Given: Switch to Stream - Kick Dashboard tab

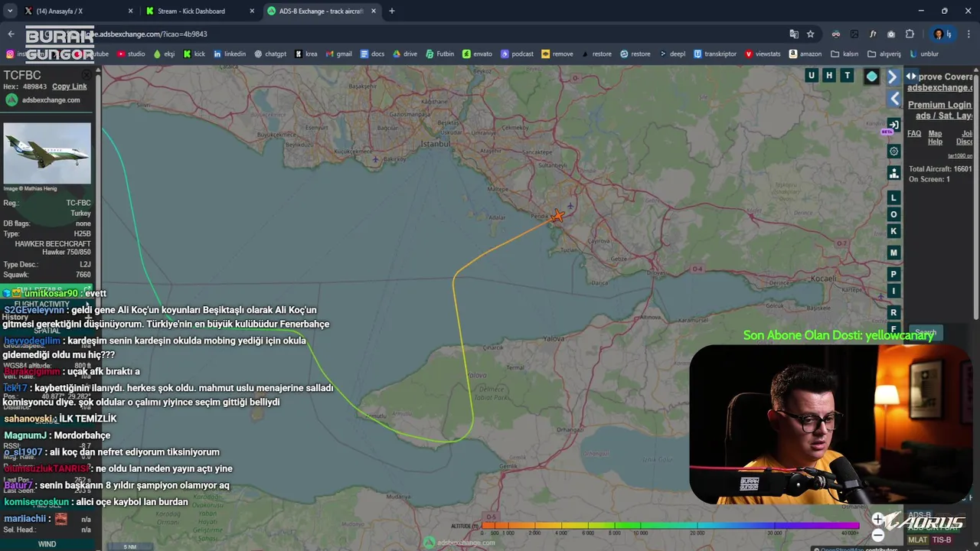Looking at the screenshot, I should coord(201,11).
